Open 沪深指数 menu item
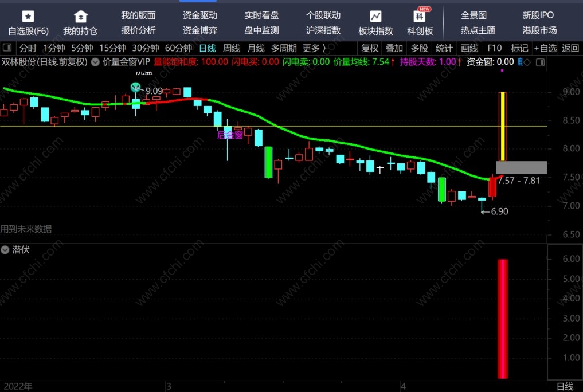 point(323,30)
